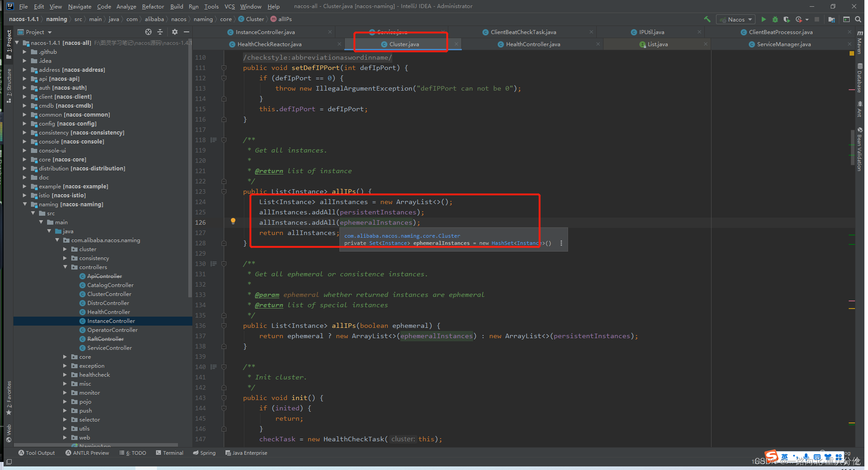868x470 pixels.
Task: Open the Web tool window stripe
Action: click(x=9, y=433)
